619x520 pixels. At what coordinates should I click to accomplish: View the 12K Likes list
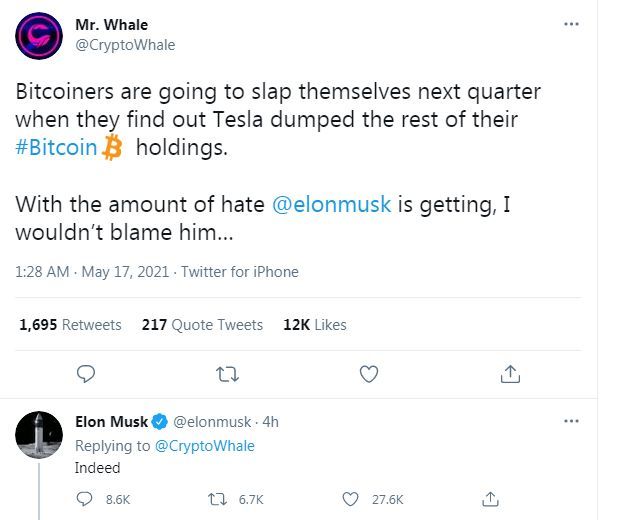pyautogui.click(x=315, y=325)
